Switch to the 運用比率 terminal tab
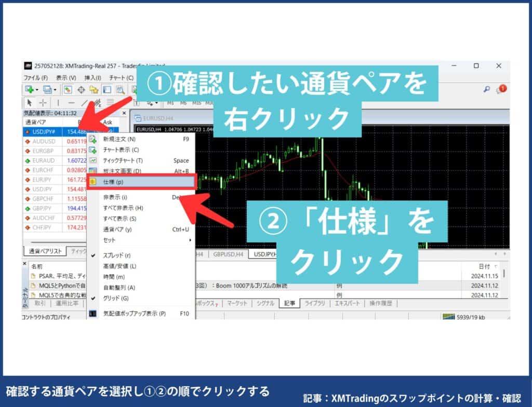 [67, 303]
